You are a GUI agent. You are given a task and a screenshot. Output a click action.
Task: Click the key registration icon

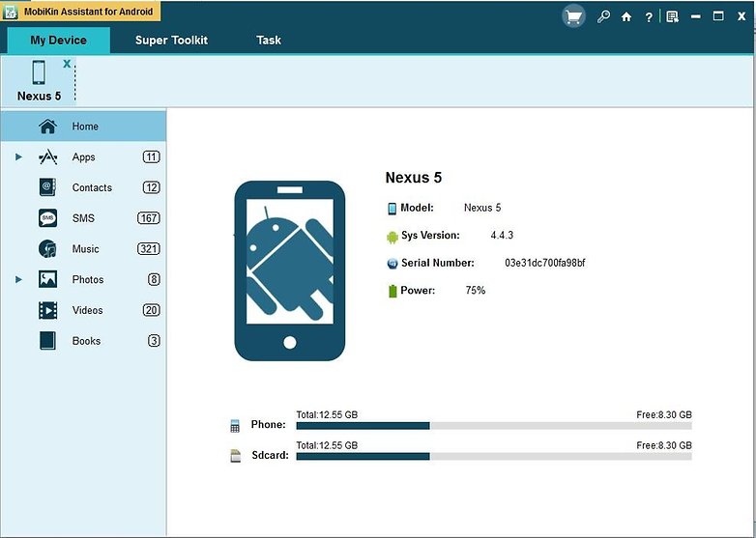603,16
